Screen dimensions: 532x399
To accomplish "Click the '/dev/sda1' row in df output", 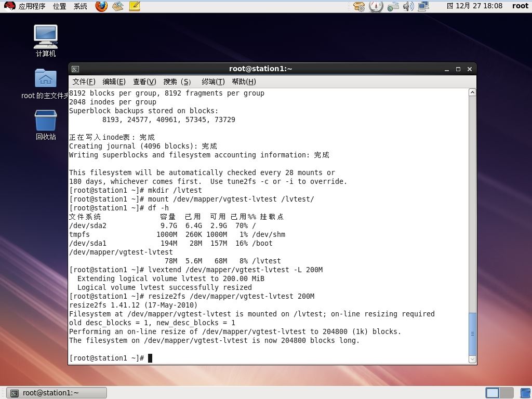I will 171,243.
